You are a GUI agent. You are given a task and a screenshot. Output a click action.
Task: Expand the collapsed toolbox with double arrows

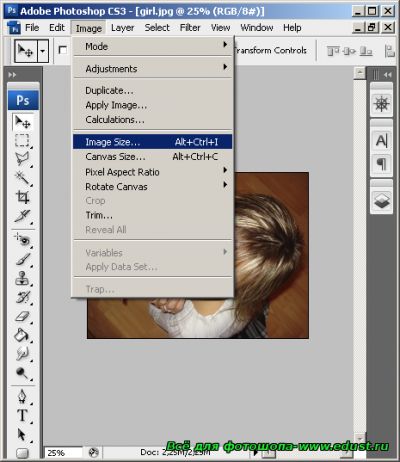point(12,75)
